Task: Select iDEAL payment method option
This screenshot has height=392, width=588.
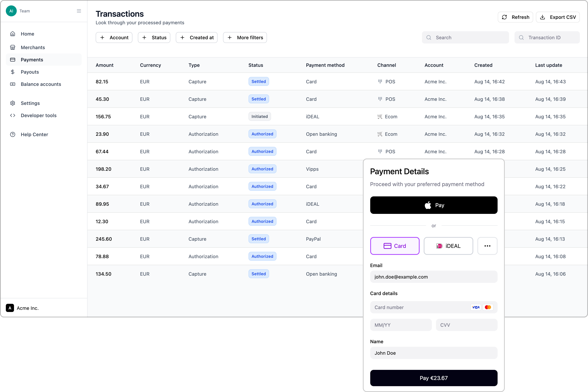Action: [x=448, y=246]
